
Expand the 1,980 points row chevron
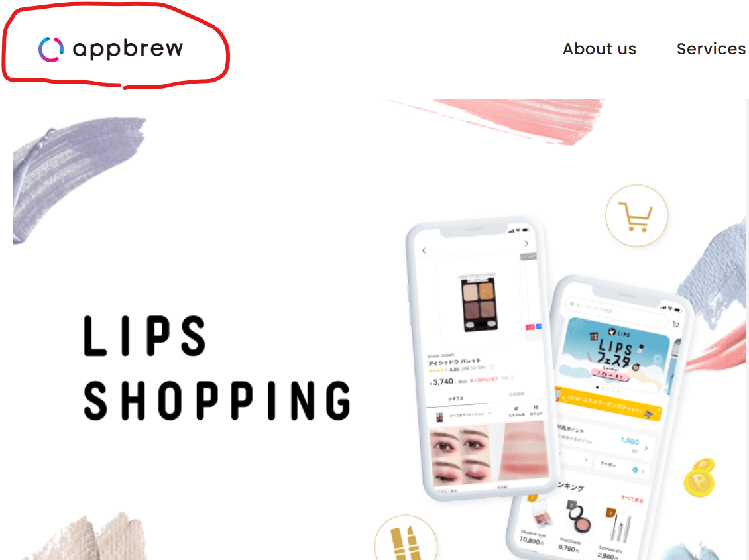coord(646,448)
